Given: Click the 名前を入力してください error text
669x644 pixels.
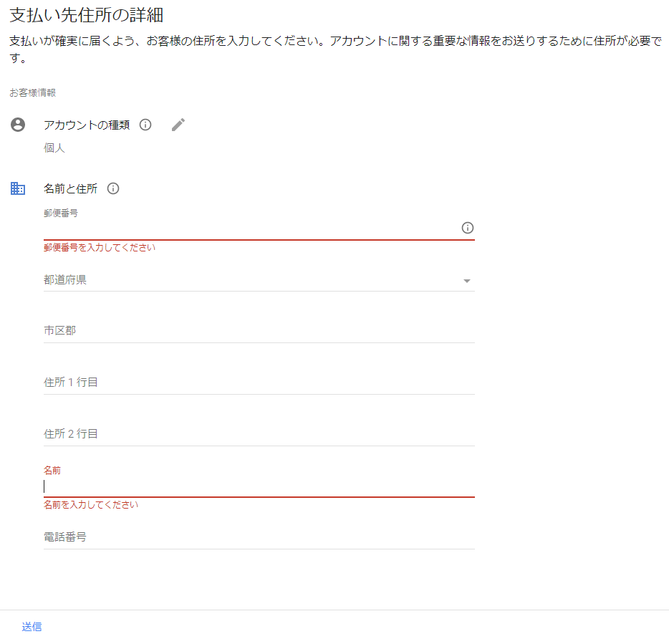Looking at the screenshot, I should pos(91,504).
